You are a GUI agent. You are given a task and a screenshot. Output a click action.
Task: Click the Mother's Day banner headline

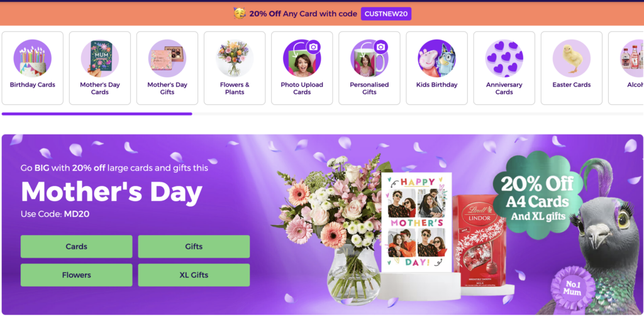click(112, 192)
